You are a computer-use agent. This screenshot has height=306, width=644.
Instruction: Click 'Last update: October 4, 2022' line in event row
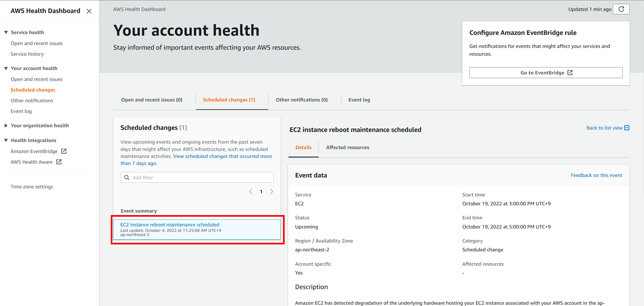point(171,230)
